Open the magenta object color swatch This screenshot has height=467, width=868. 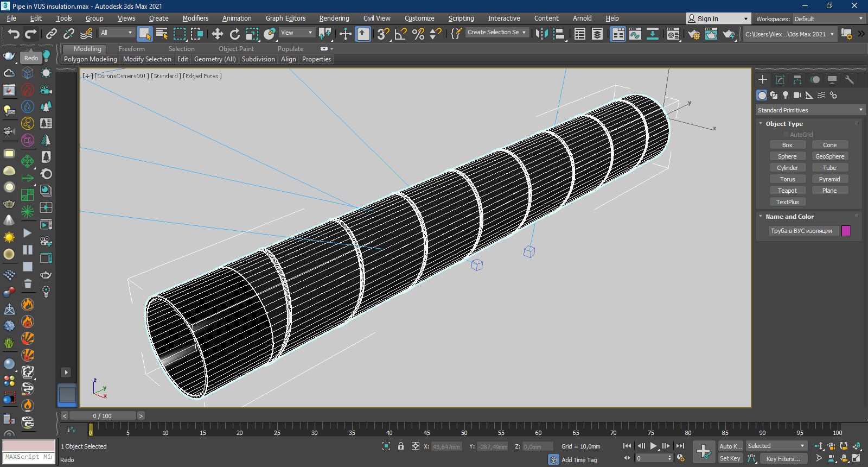point(846,231)
